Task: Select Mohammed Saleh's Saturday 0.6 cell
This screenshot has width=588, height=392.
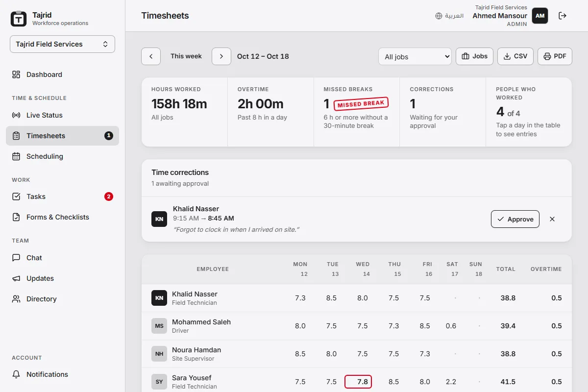Action: pos(451,326)
